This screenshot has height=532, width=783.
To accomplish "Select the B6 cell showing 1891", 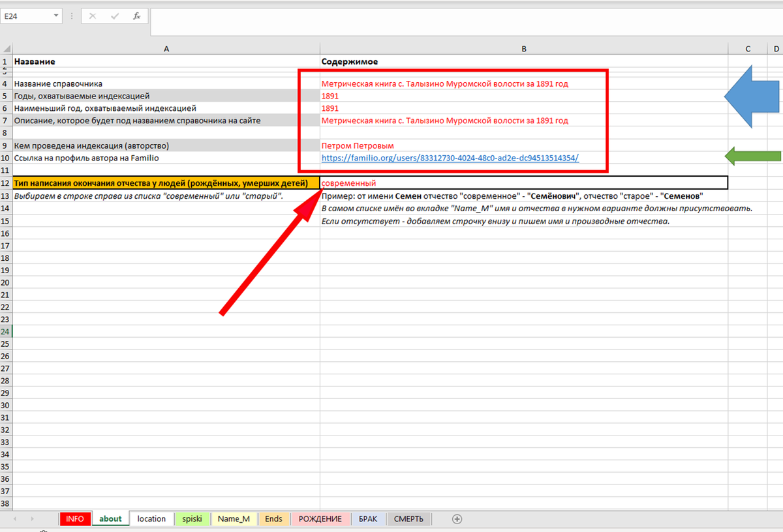I will click(524, 108).
